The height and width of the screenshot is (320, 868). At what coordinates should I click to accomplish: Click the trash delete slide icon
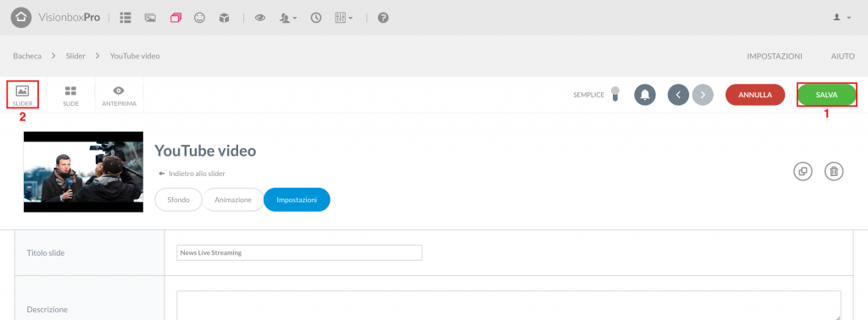point(834,171)
